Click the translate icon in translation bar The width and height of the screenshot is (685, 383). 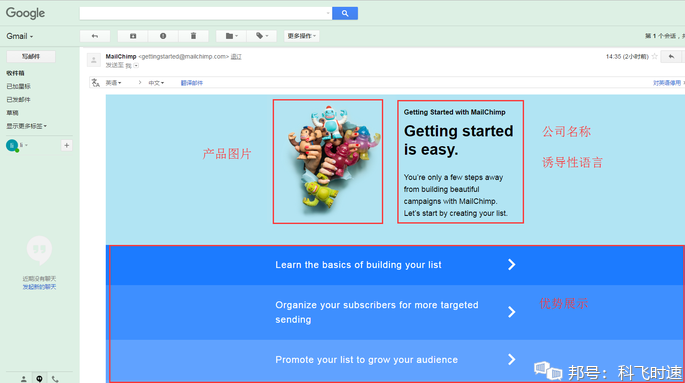coord(96,83)
